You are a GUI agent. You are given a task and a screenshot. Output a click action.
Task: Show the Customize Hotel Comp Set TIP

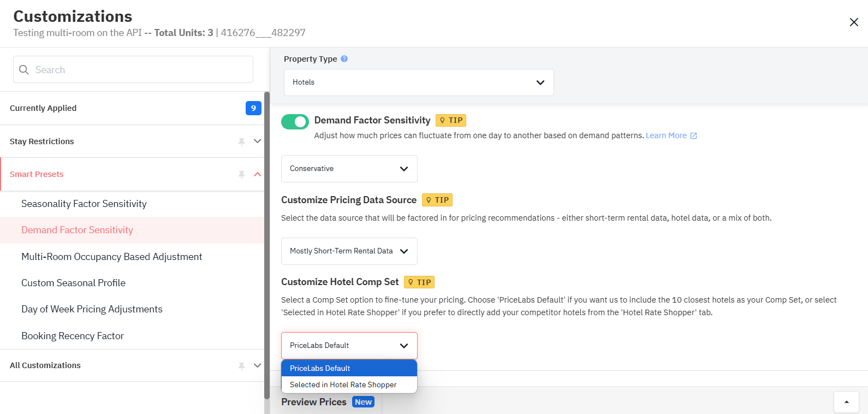tap(419, 282)
